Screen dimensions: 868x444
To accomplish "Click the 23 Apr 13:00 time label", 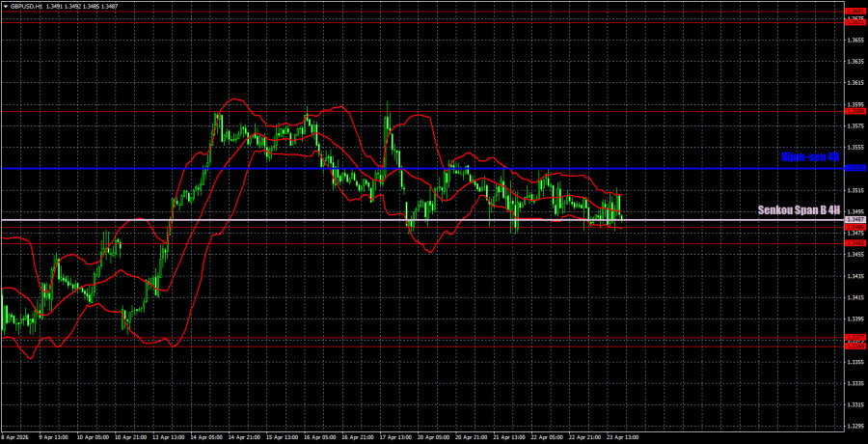I will [x=623, y=437].
